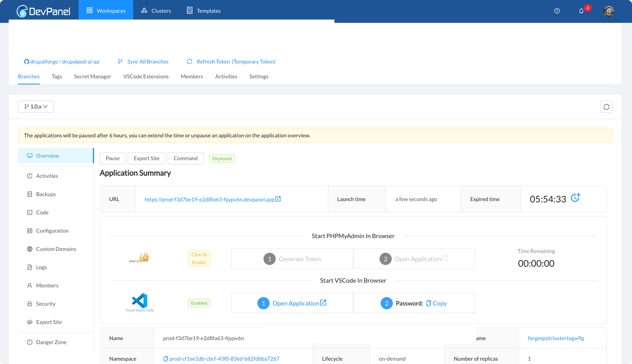Click external link icon next to the URL
Screen dimensions: 632x364
click(x=278, y=199)
